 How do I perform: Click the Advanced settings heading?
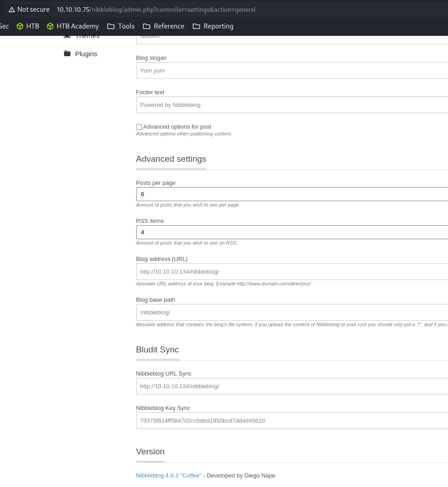pos(171,159)
